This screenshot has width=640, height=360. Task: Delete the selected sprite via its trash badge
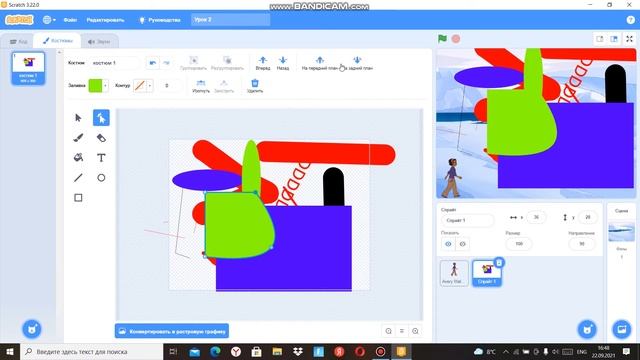point(499,262)
